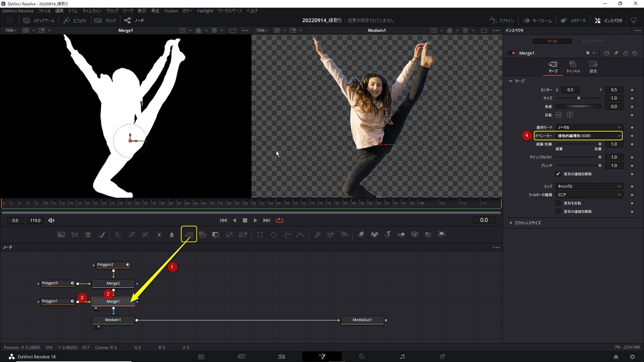Screen dimensions: 644x362
Task: Toggle horizontal flip button in 反転 row
Action: coord(559,115)
